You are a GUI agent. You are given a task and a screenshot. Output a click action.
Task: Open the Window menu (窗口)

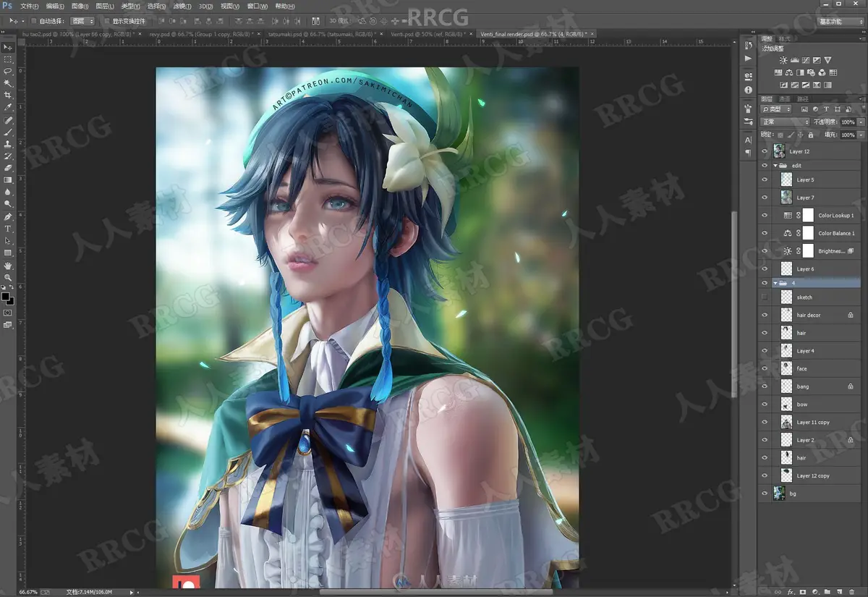(257, 6)
